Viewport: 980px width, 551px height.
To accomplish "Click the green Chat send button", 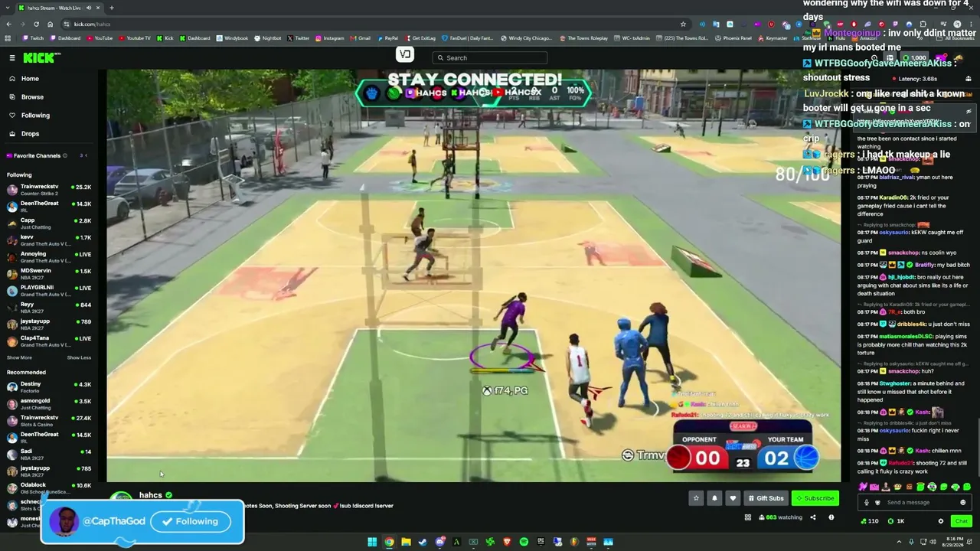I will [x=961, y=521].
